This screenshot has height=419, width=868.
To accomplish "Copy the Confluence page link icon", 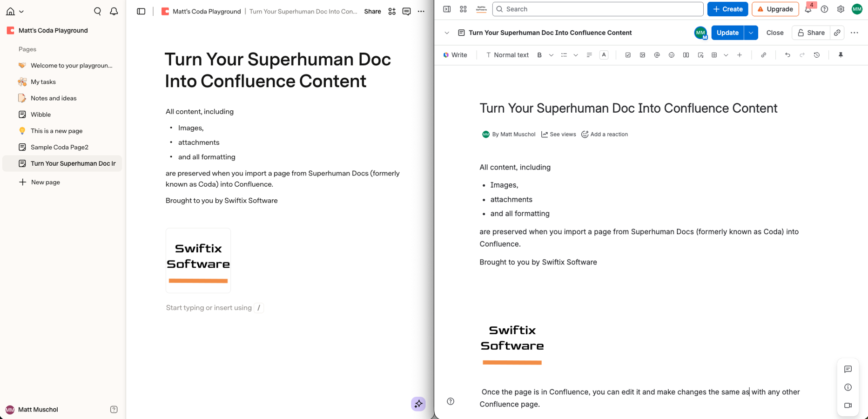I will pos(837,33).
